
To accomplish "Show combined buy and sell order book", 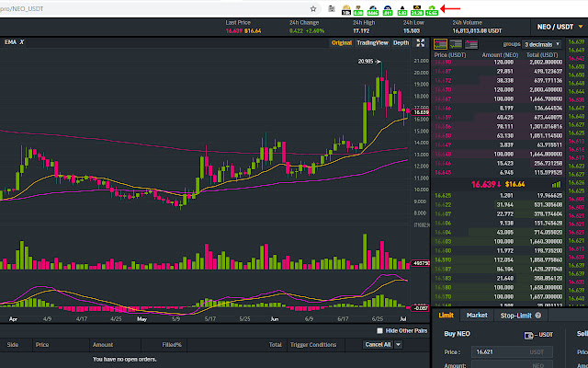I will [440, 43].
